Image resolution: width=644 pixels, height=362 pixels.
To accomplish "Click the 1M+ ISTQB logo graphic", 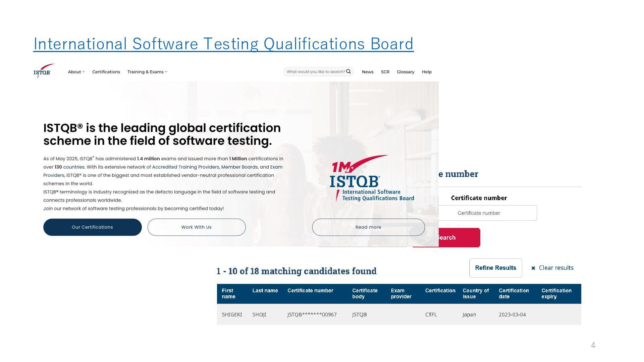I will [372, 178].
